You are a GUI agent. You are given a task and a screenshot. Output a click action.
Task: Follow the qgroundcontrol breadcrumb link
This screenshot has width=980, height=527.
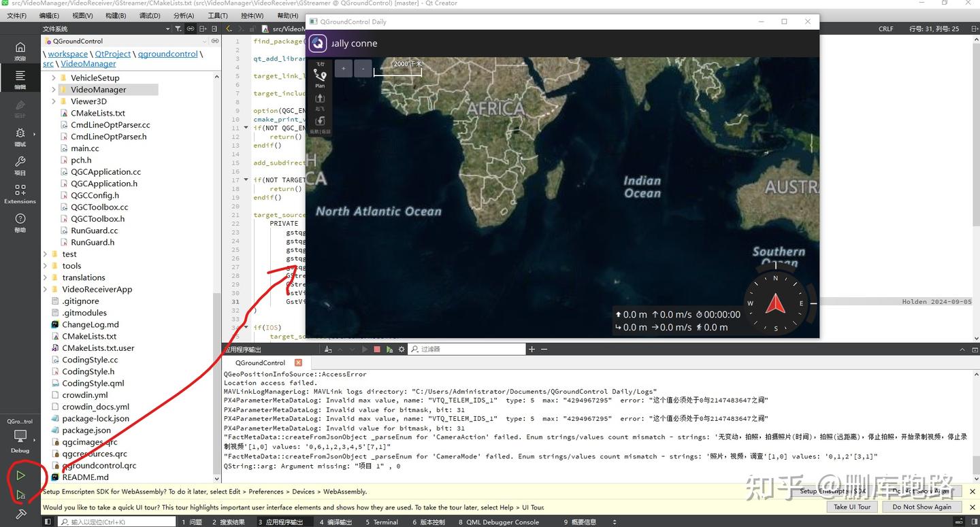[167, 54]
